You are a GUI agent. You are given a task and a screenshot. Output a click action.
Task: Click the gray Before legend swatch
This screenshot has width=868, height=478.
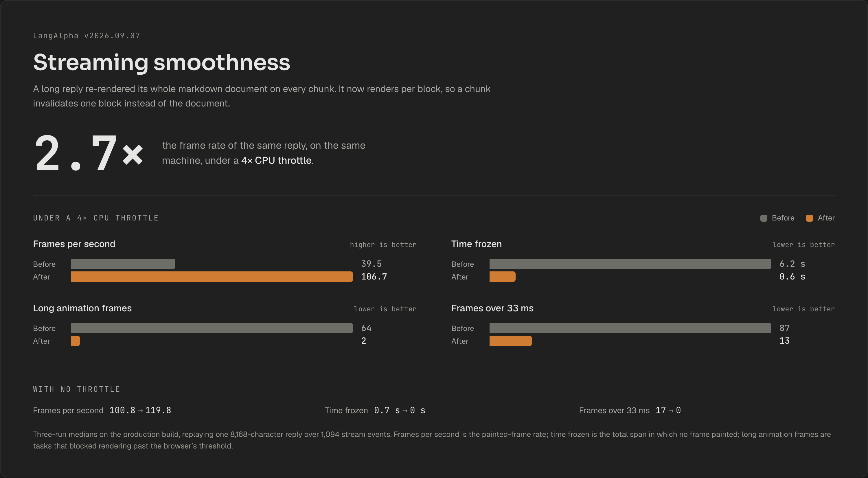pos(764,218)
